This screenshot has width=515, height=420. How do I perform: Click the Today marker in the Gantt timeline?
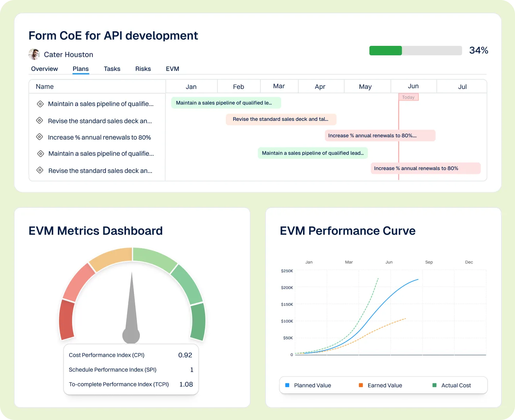(408, 97)
